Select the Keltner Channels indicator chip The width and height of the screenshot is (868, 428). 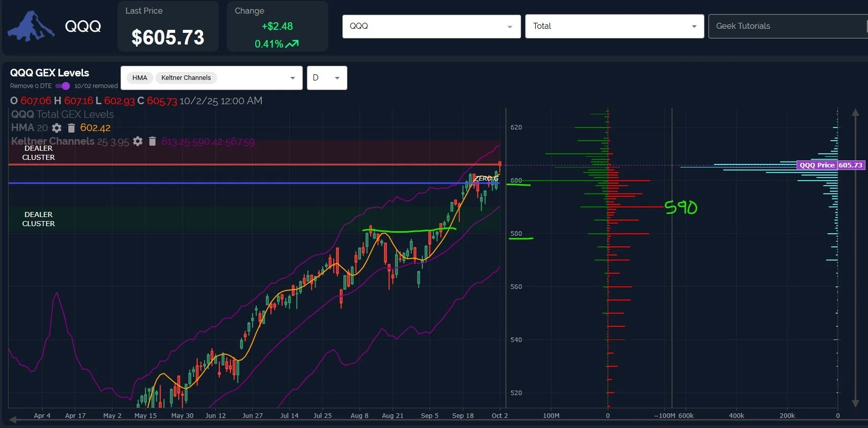(x=186, y=78)
